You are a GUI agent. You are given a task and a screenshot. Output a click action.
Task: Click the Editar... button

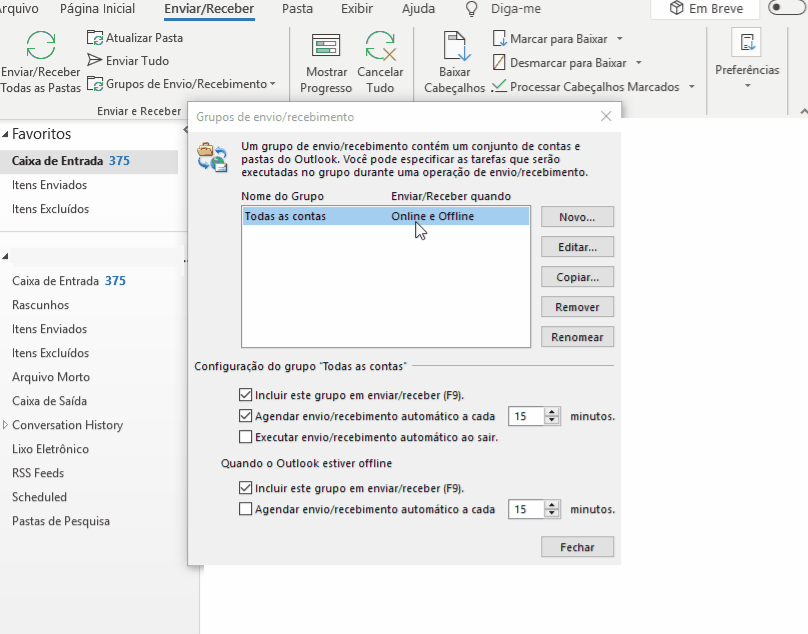tap(577, 247)
